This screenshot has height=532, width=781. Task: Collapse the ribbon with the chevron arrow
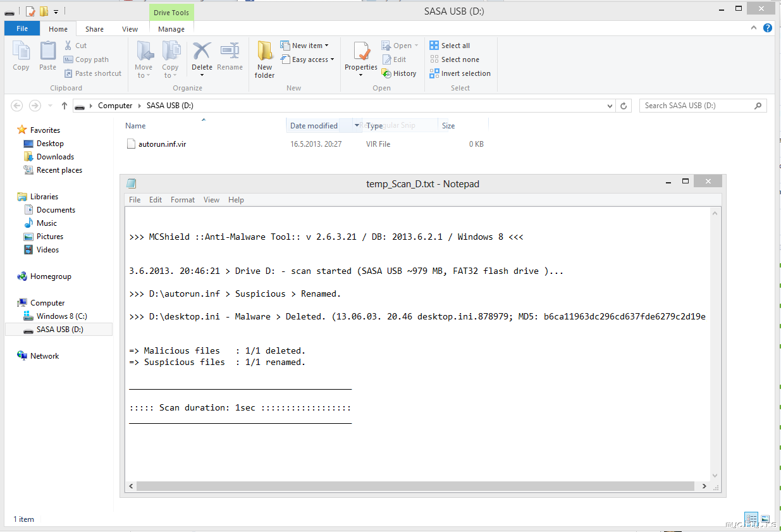click(754, 28)
